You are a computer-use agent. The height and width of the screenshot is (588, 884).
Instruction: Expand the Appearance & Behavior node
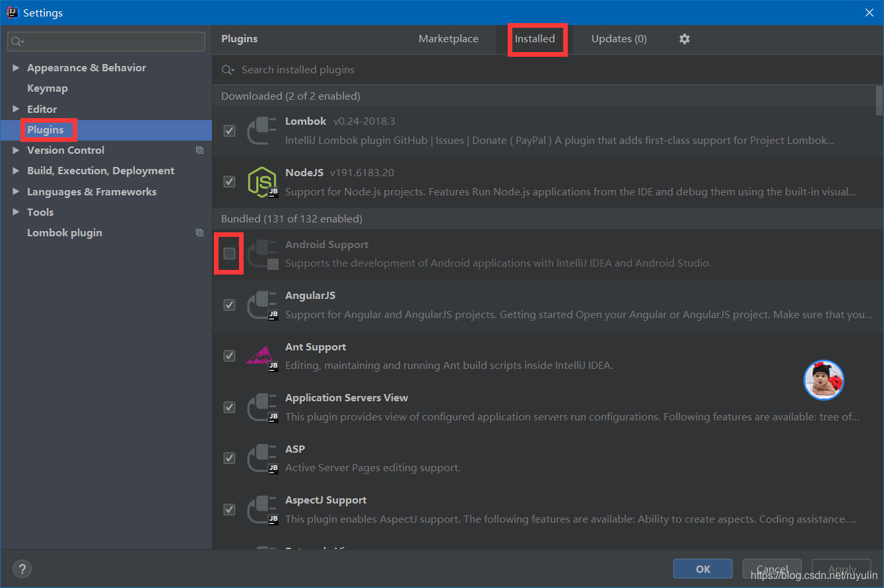(x=16, y=68)
